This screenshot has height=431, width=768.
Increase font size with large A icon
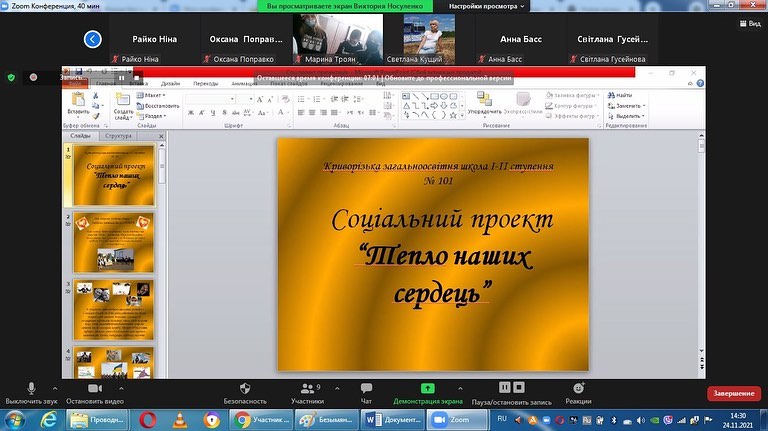coord(260,99)
